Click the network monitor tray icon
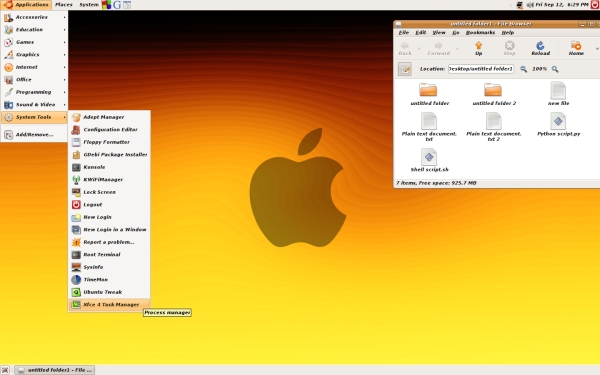600x375 pixels. (x=519, y=5)
